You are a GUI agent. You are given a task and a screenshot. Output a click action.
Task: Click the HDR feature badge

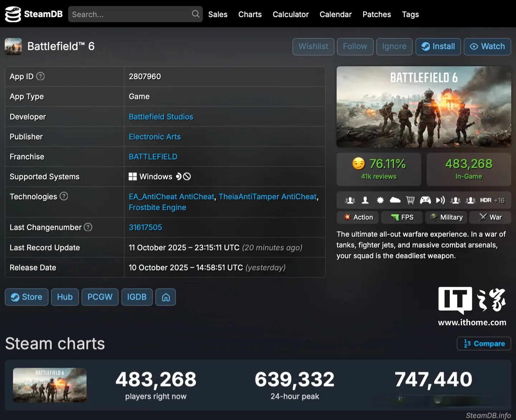tap(486, 200)
